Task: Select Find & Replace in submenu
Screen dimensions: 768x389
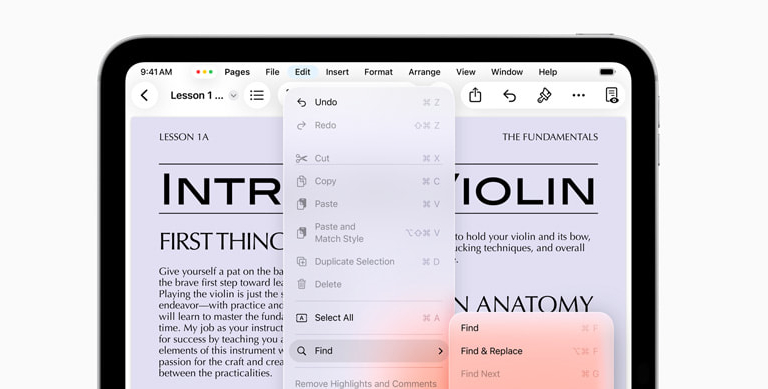Action: tap(530, 351)
